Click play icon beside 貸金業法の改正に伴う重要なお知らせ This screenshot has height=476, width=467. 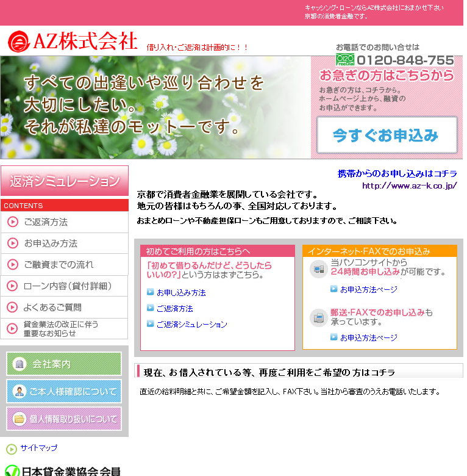click(x=12, y=328)
